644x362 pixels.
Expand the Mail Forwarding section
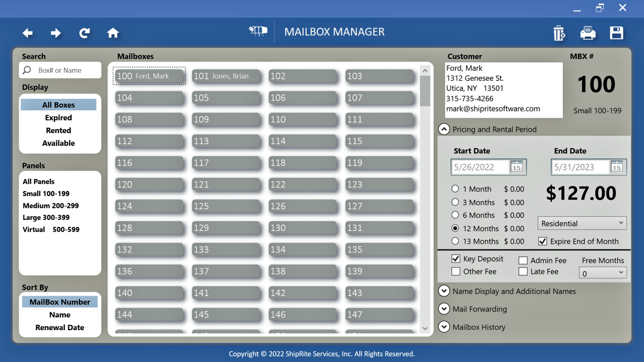pos(444,309)
